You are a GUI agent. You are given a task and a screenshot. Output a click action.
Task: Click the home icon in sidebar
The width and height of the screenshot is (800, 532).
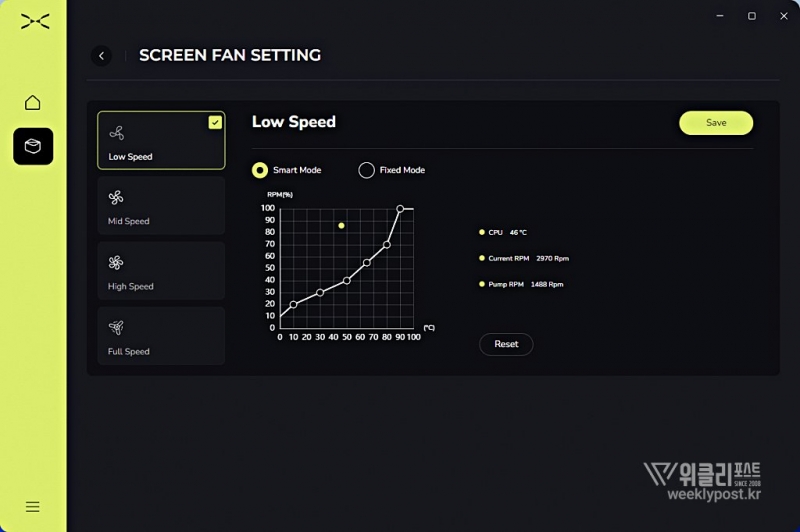33,103
